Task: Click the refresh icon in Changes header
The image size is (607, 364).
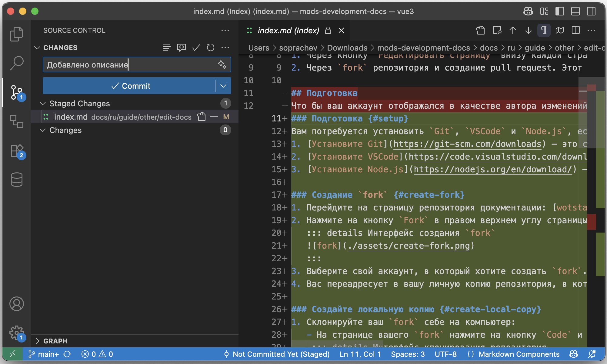Action: point(210,48)
